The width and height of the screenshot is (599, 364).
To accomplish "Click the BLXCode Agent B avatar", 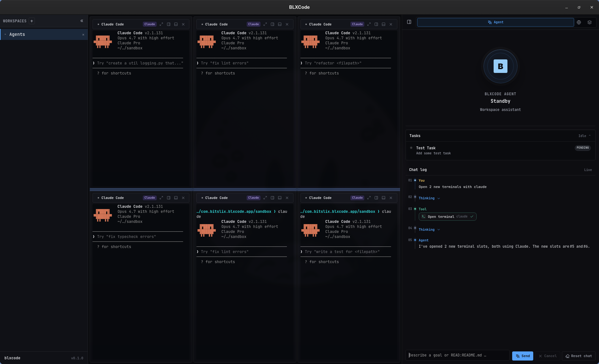I will coord(500,66).
